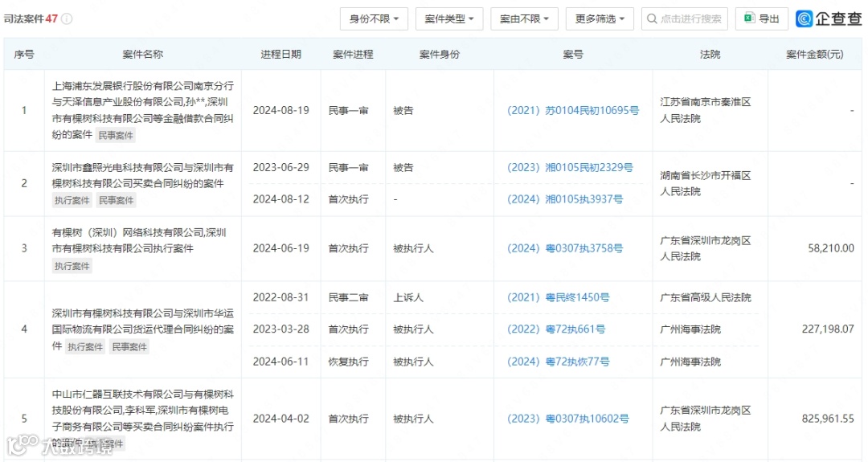
Task: Open the 身份不限 dropdown filter
Action: coord(374,18)
